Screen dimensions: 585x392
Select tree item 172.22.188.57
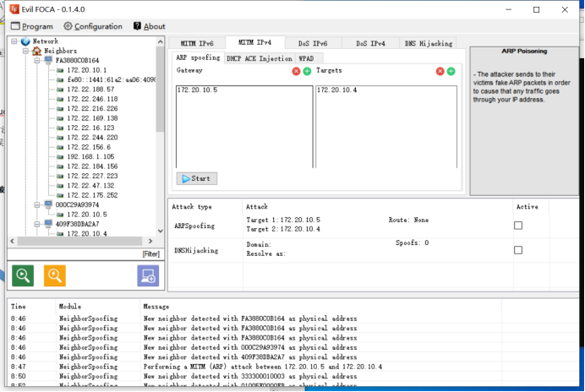(90, 90)
